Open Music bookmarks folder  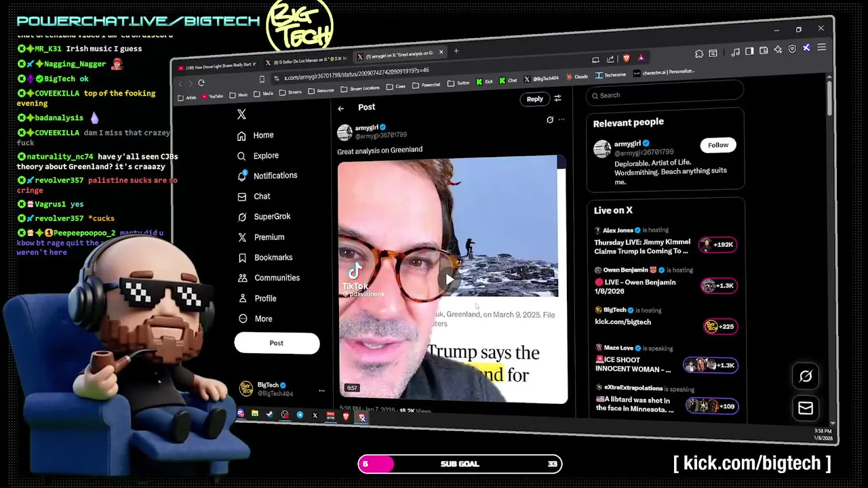click(x=238, y=95)
